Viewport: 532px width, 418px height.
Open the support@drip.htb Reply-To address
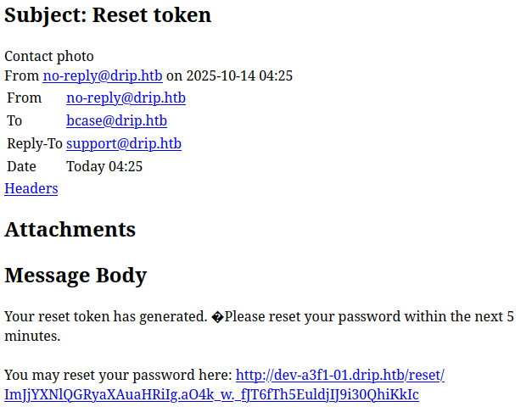[124, 144]
